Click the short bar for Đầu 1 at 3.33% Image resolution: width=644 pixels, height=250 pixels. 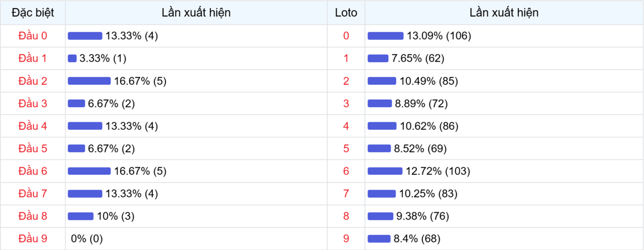point(72,58)
